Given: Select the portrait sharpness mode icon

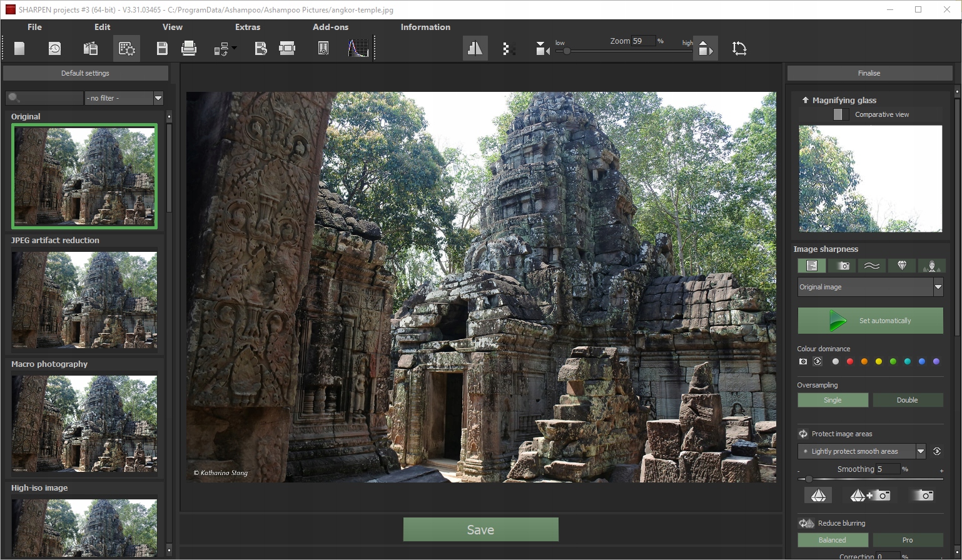Looking at the screenshot, I should click(x=931, y=266).
